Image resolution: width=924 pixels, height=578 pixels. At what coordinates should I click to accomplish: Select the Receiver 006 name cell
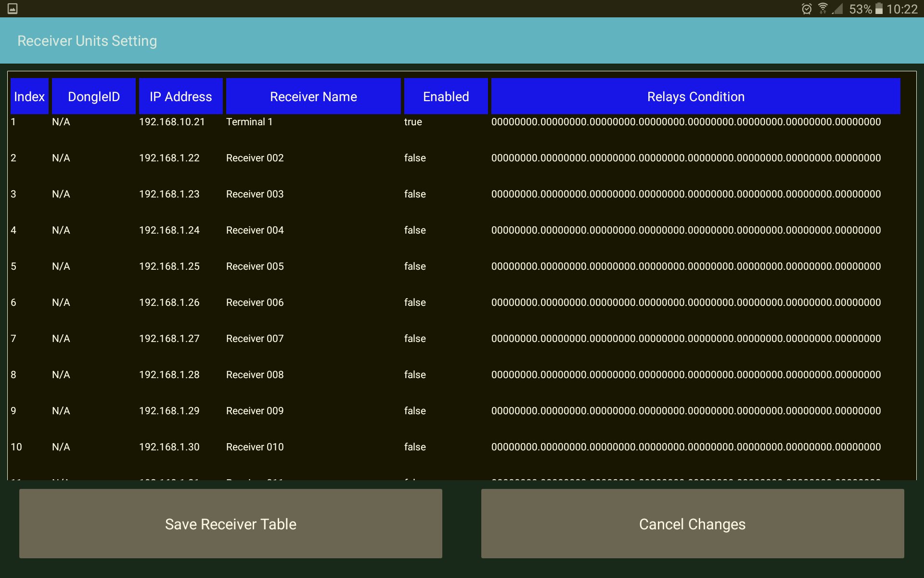(255, 302)
